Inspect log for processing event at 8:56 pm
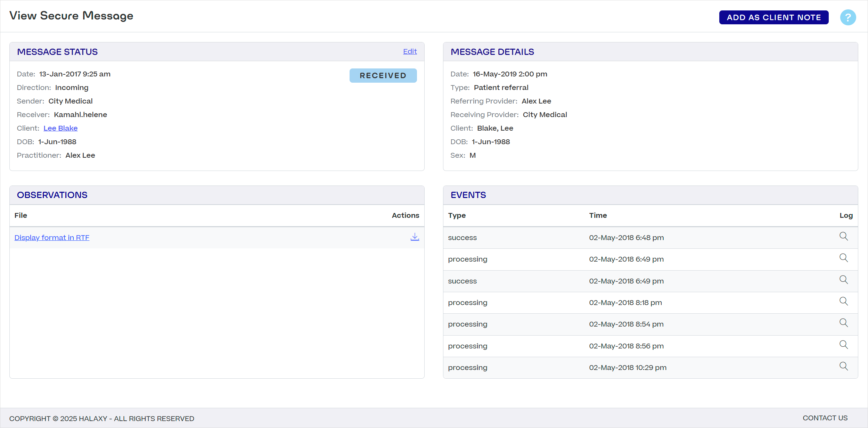This screenshot has width=868, height=428. pos(843,345)
